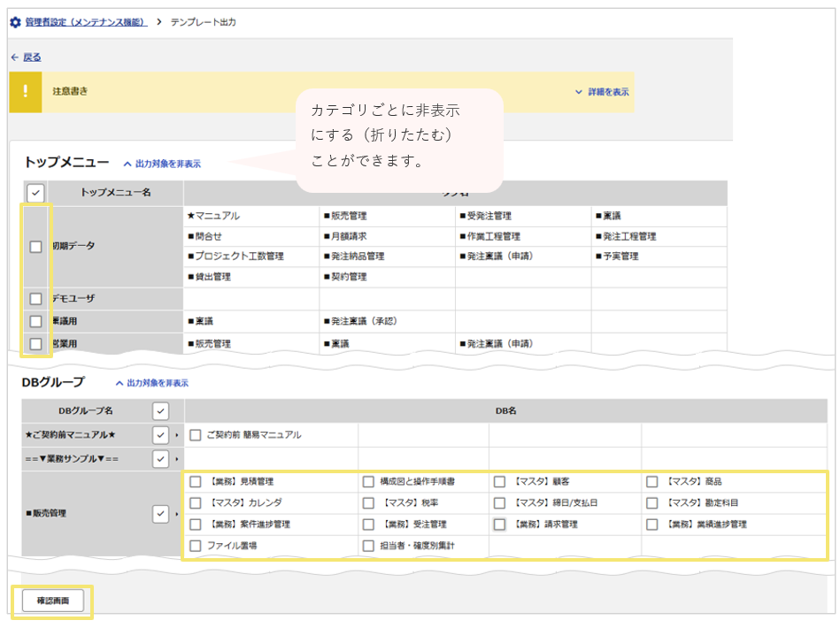840x628 pixels.
Task: Check 【マスタ】顧客 checkbox
Action: point(500,482)
